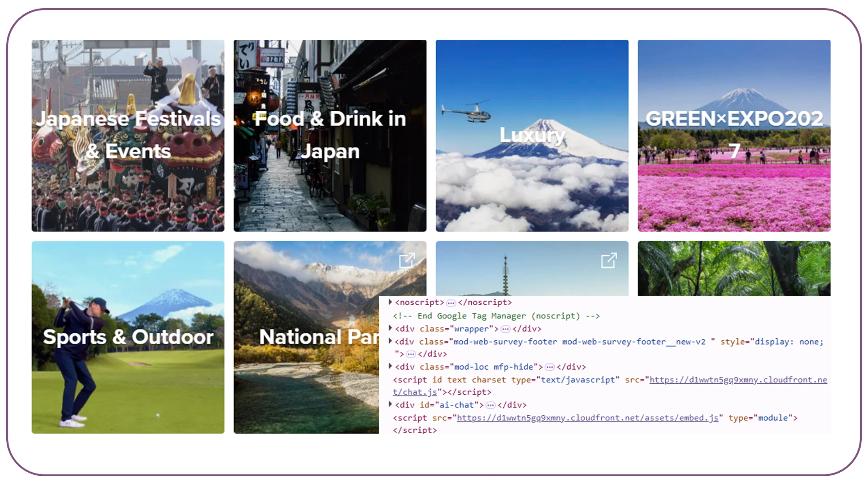
Task: Expand the mod-loc mfp-hide div
Action: tap(390, 366)
